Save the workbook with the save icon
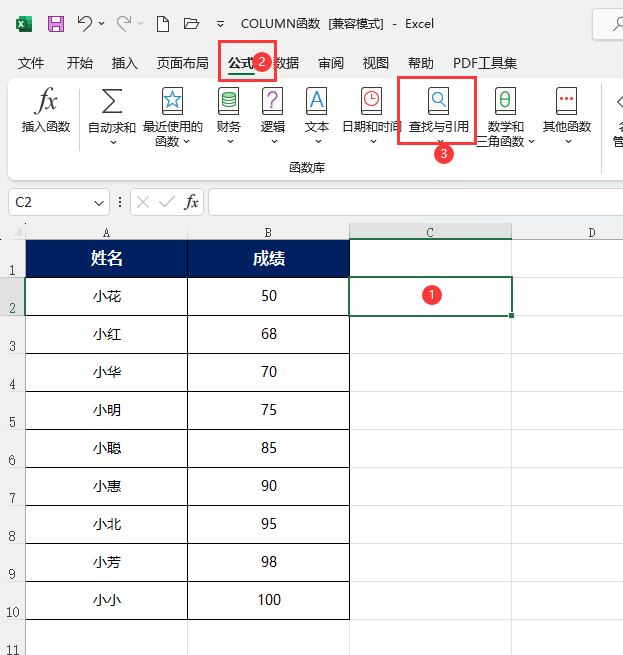The image size is (623, 655). 56,24
